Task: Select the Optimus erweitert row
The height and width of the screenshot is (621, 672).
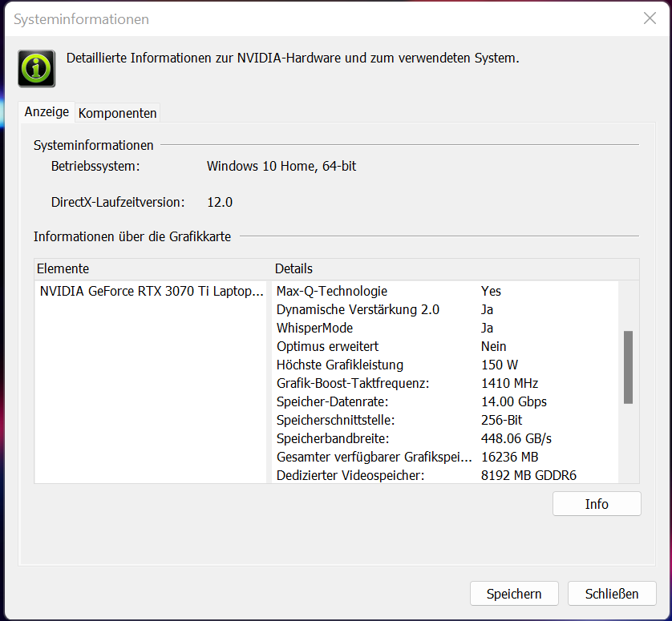Action: tap(445, 346)
